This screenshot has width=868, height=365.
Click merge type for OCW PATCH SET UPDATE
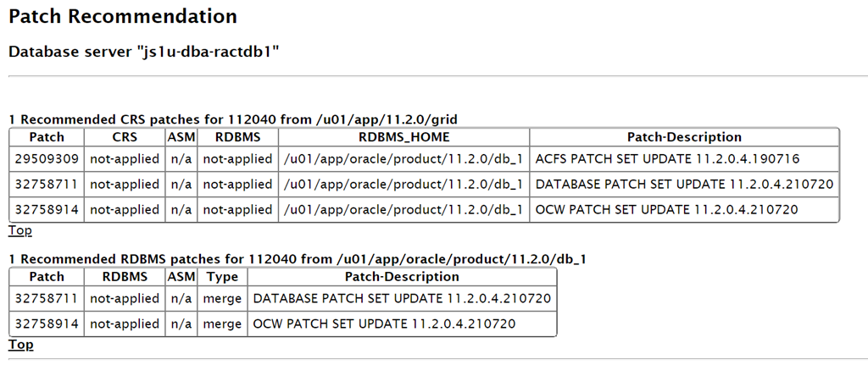click(222, 324)
